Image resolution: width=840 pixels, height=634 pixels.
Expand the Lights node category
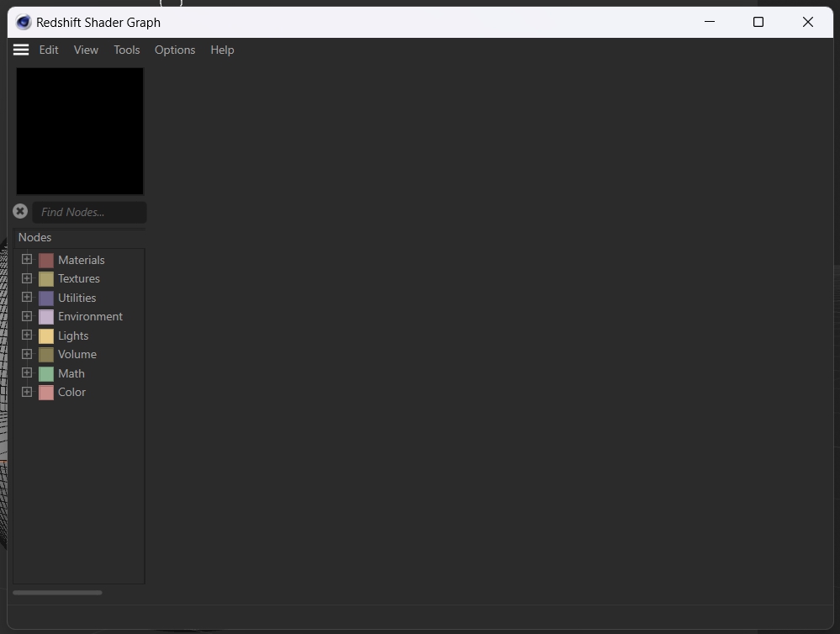[27, 335]
